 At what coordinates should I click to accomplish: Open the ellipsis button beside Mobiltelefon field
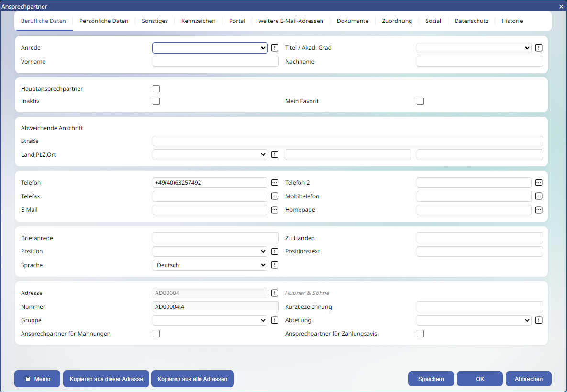pos(539,196)
